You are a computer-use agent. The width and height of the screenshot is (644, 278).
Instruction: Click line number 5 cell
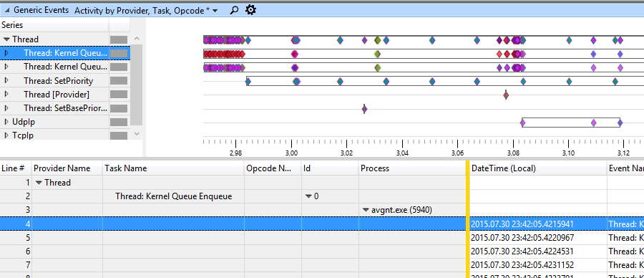point(16,238)
